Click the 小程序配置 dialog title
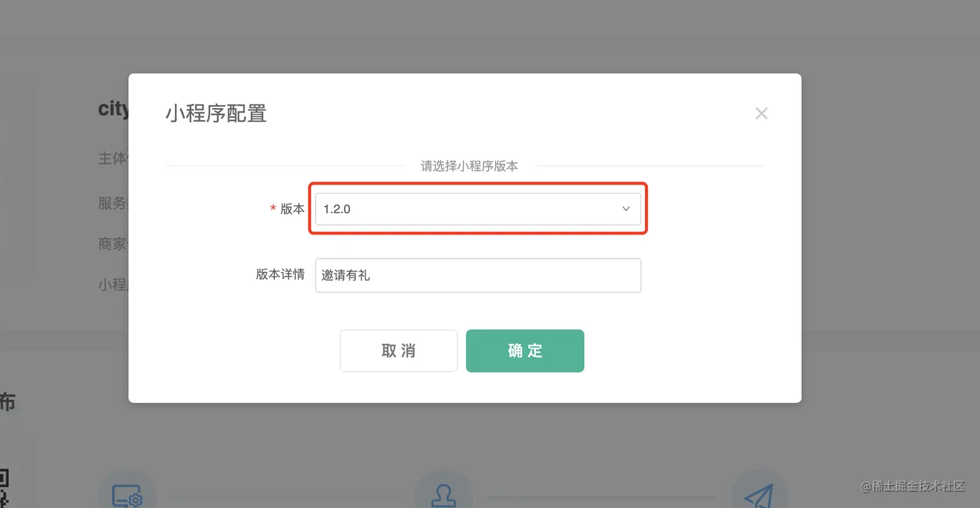This screenshot has width=980, height=508. click(x=216, y=113)
